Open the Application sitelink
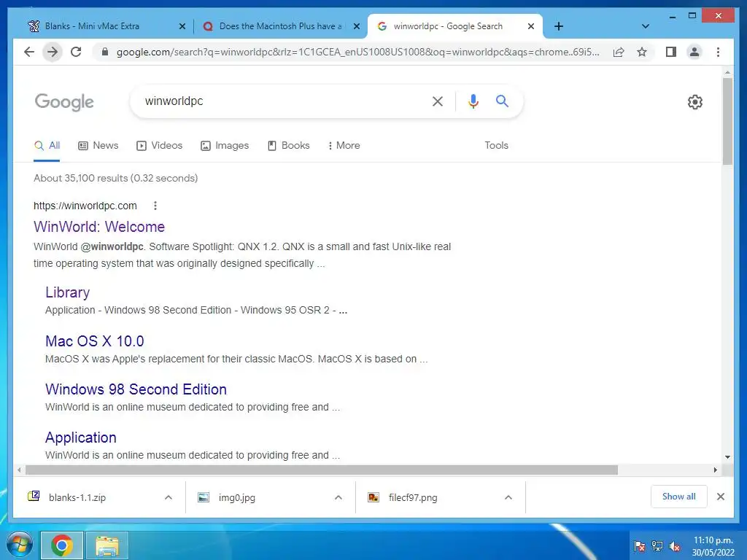 (80, 437)
